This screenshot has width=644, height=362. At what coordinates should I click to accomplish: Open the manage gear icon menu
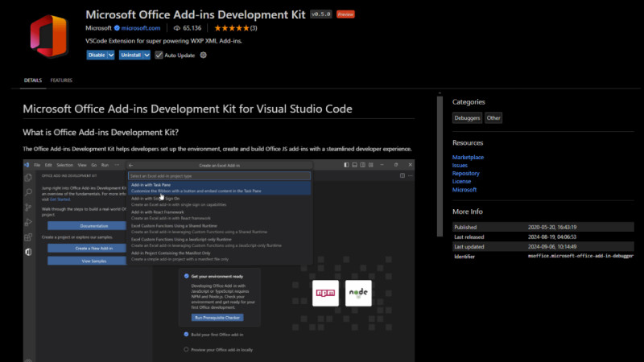tap(203, 55)
